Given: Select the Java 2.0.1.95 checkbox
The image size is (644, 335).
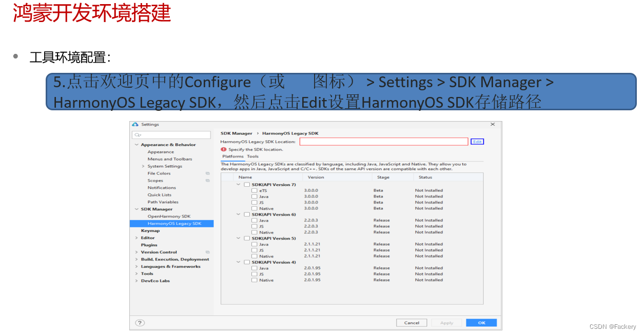Looking at the screenshot, I should click(255, 268).
